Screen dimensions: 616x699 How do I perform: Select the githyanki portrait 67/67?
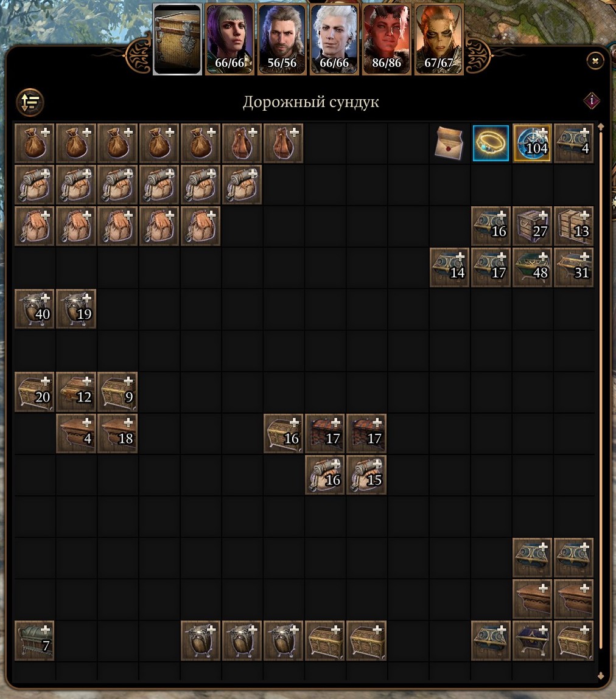(x=438, y=39)
